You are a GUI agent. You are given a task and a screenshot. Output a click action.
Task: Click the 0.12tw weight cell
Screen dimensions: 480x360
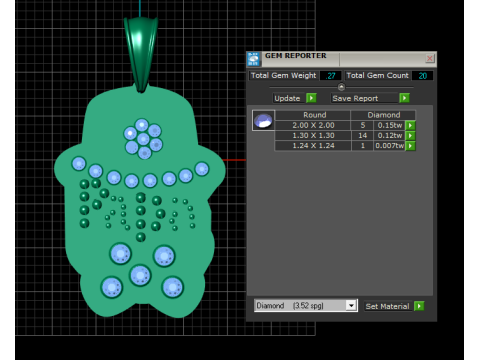coord(389,136)
